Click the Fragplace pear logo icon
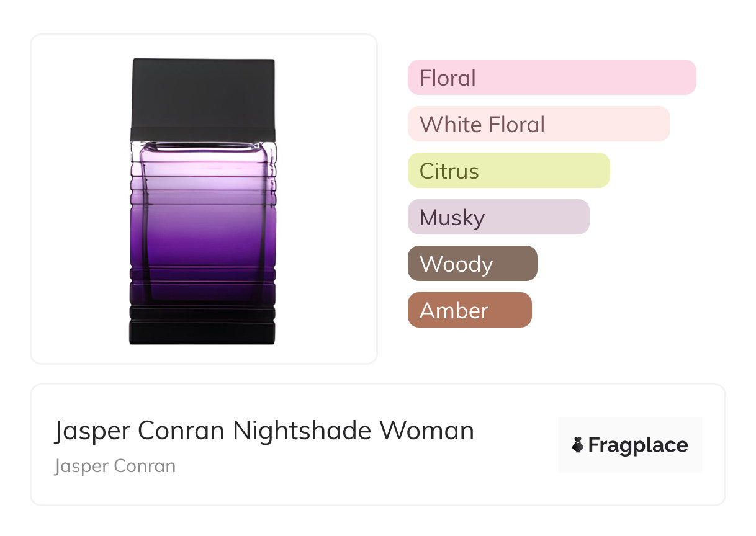The height and width of the screenshot is (536, 756). [578, 445]
